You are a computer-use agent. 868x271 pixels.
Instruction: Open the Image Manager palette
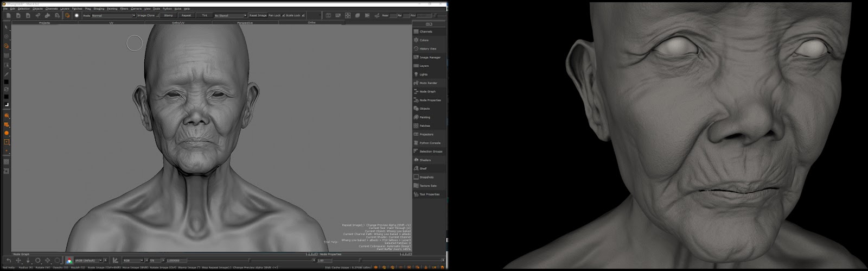click(430, 57)
